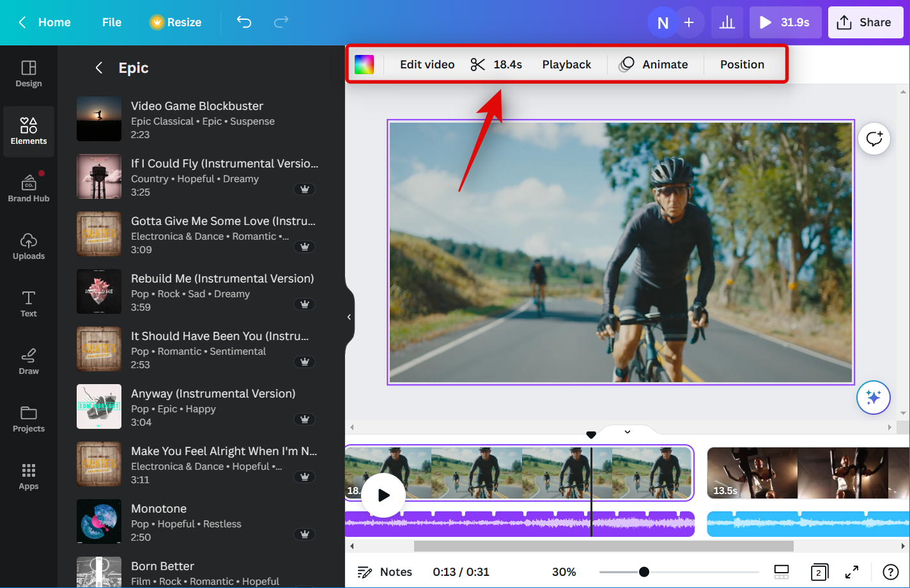Collapse the side panel with arrow handle
910x588 pixels.
[349, 317]
